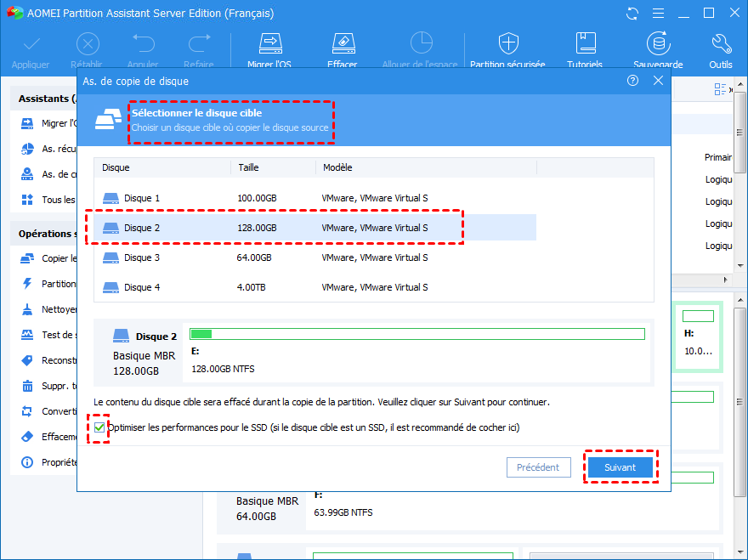
Task: Click the Appliquer checkmark toolbar icon
Action: pos(31,45)
